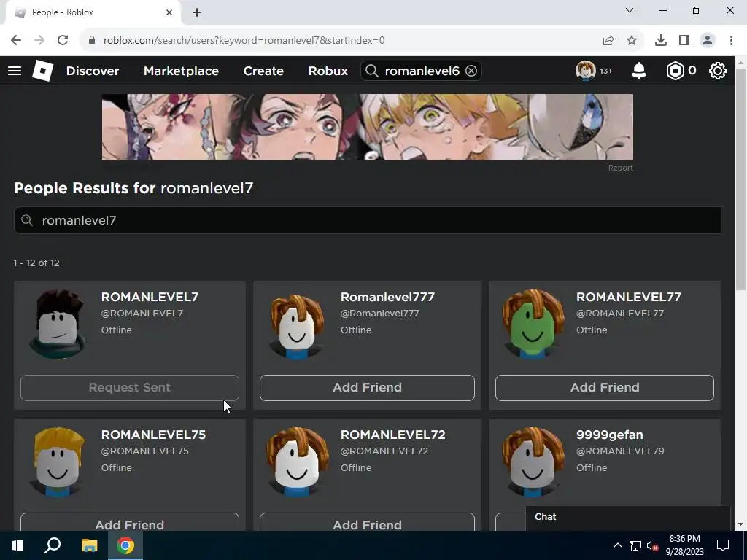Open the settings gear icon
The height and width of the screenshot is (560, 747).
click(718, 71)
